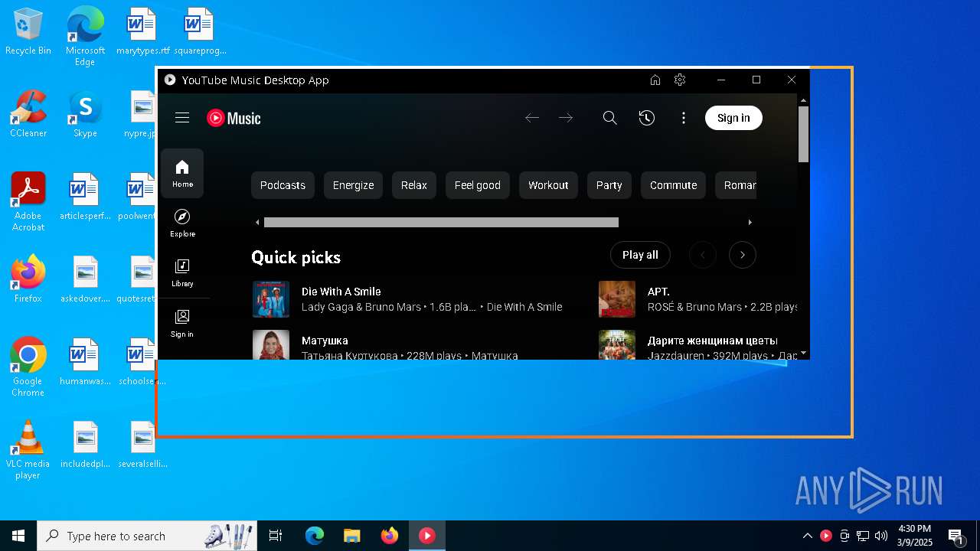Viewport: 980px width, 551px height.
Task: Click the horizontal scrollbar left arrow
Action: tap(257, 223)
